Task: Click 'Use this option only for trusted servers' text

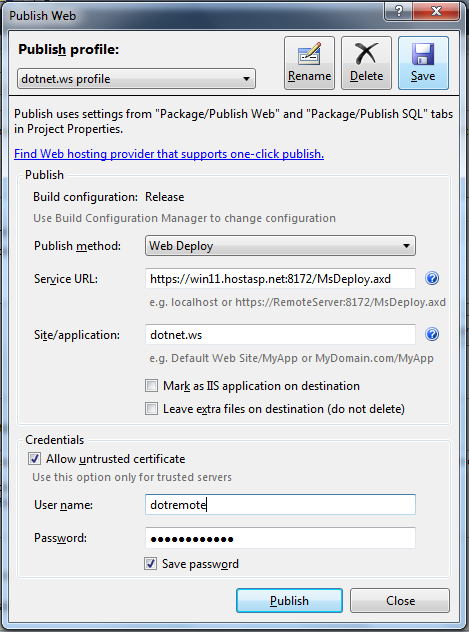Action: [x=132, y=477]
